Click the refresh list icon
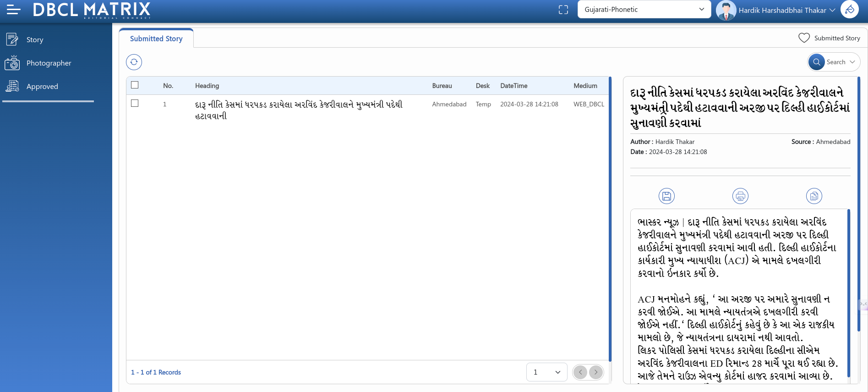The height and width of the screenshot is (392, 868). coord(134,62)
